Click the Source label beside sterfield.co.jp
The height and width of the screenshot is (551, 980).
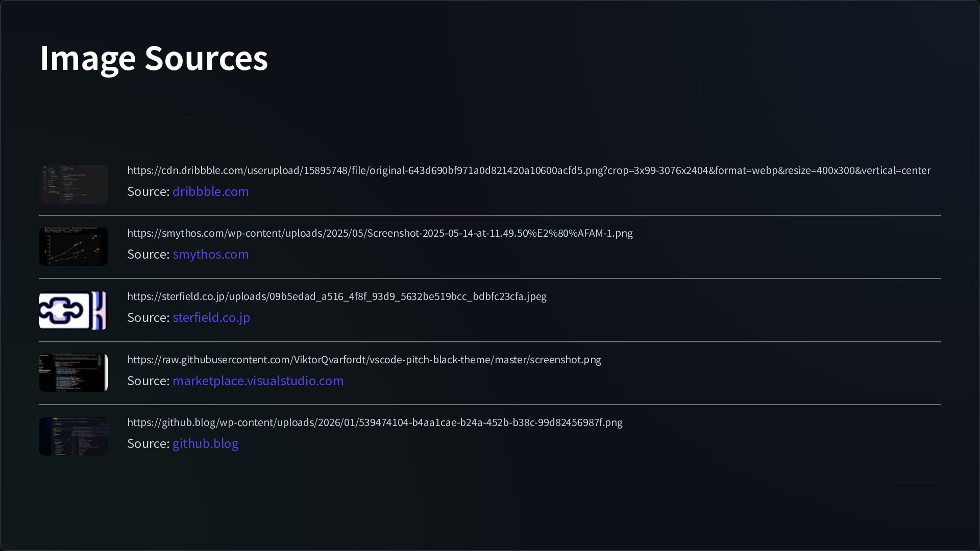[148, 317]
